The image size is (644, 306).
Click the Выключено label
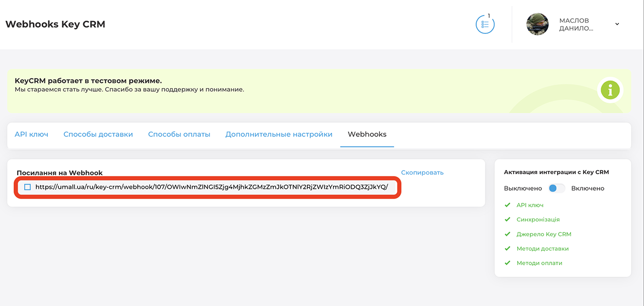pyautogui.click(x=523, y=188)
